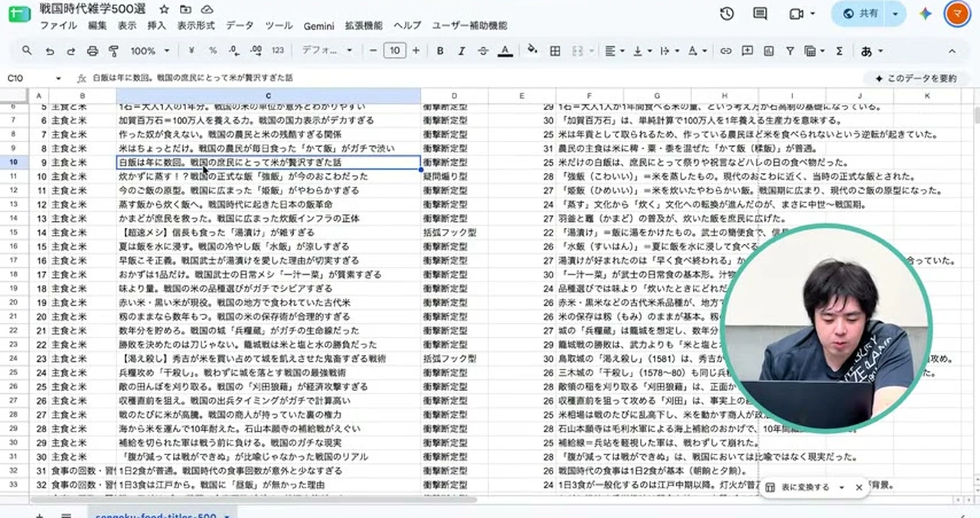Star the 戦国時代雑学500選 document
Viewport: 980px width, 518px height.
[164, 9]
